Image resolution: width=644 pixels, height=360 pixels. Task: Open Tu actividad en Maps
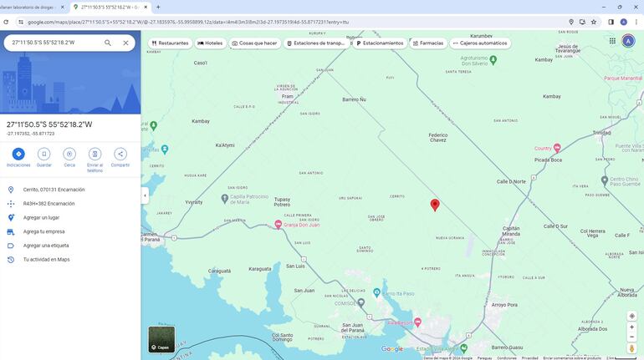click(x=46, y=260)
